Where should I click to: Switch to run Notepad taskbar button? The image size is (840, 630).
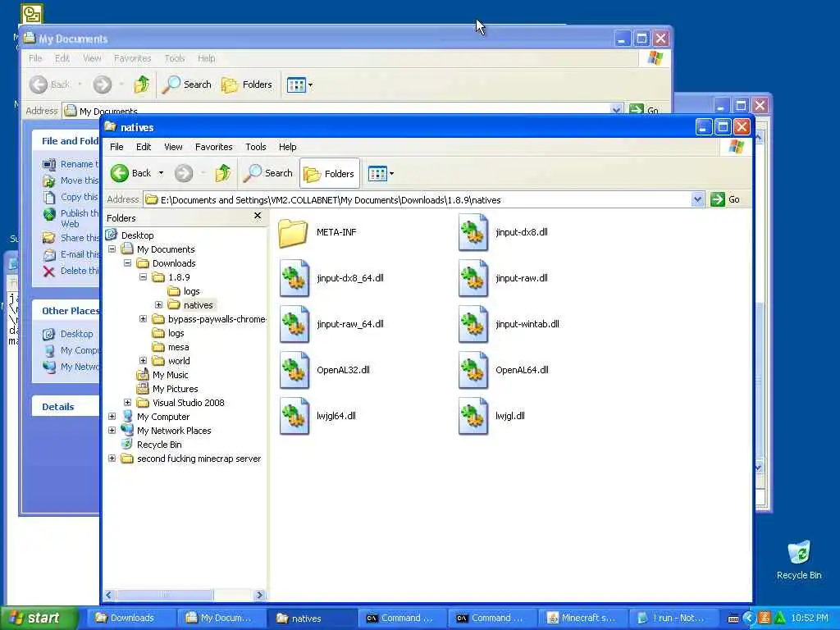click(x=672, y=618)
